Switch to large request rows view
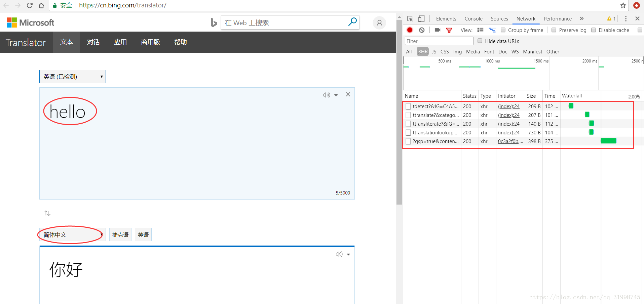 tap(480, 30)
